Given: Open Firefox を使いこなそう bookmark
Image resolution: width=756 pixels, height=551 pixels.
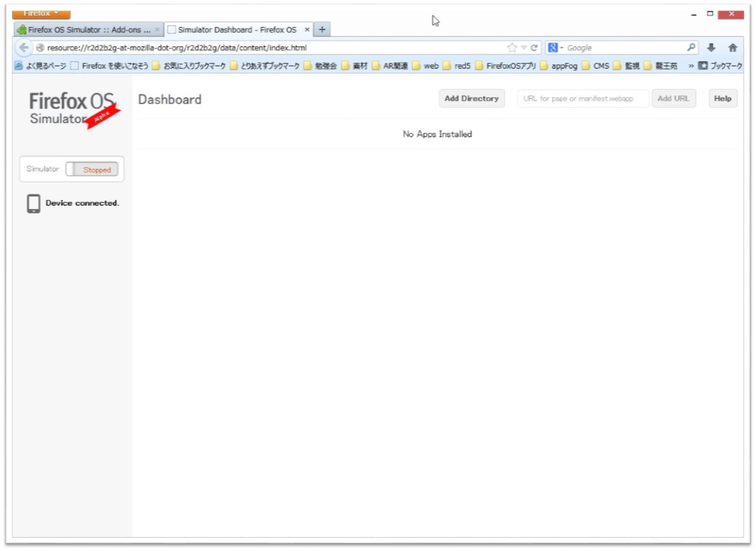Looking at the screenshot, I should pyautogui.click(x=110, y=66).
